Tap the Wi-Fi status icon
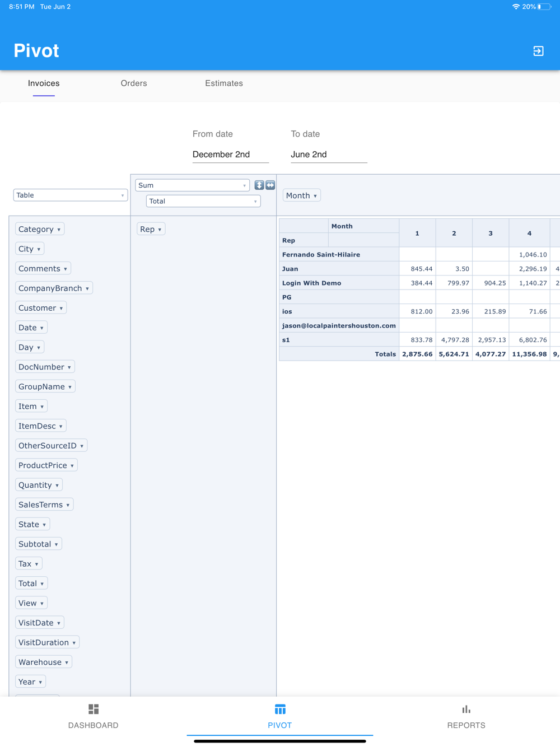 coord(516,7)
